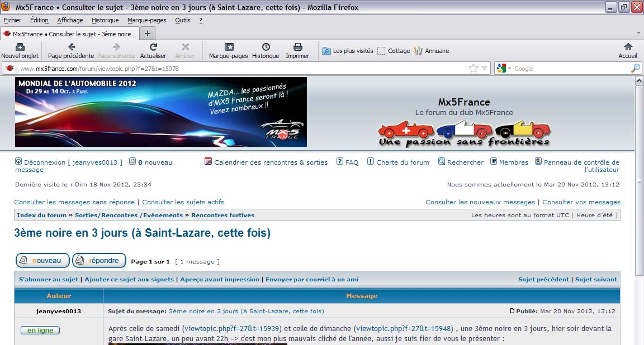The width and height of the screenshot is (644, 345).
Task: Open Consulter les messages sans réponse
Action: 74,202
